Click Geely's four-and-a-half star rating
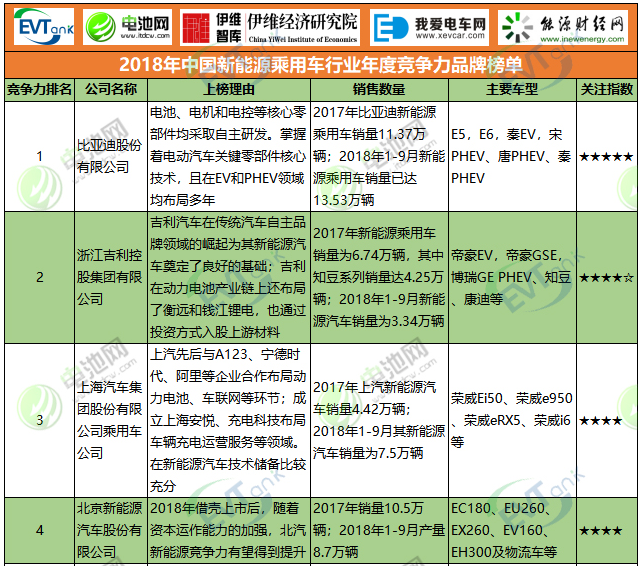This screenshot has width=642, height=566. tap(607, 276)
